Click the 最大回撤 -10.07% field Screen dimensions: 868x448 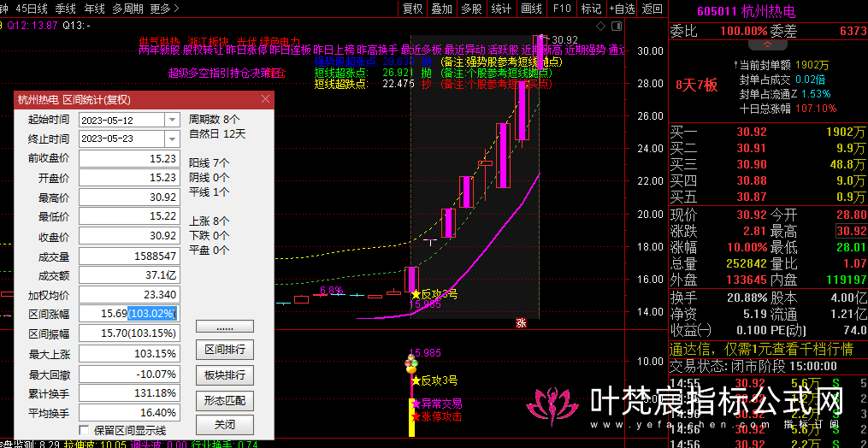click(x=129, y=374)
